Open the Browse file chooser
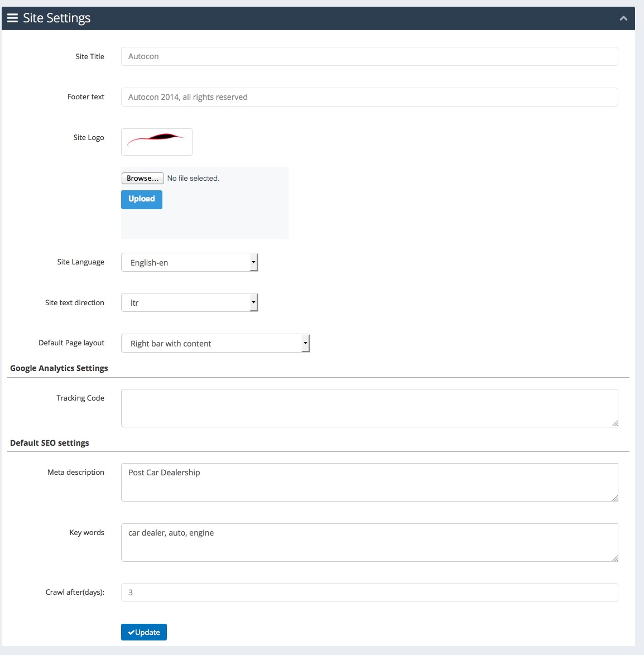Viewport: 644px width, 655px height. point(142,179)
